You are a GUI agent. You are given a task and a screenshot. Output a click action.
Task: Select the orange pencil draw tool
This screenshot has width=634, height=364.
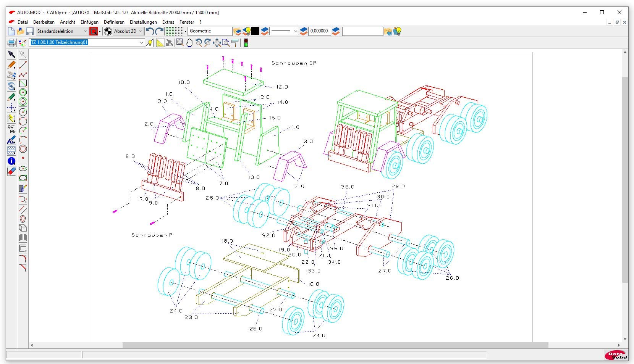11,65
